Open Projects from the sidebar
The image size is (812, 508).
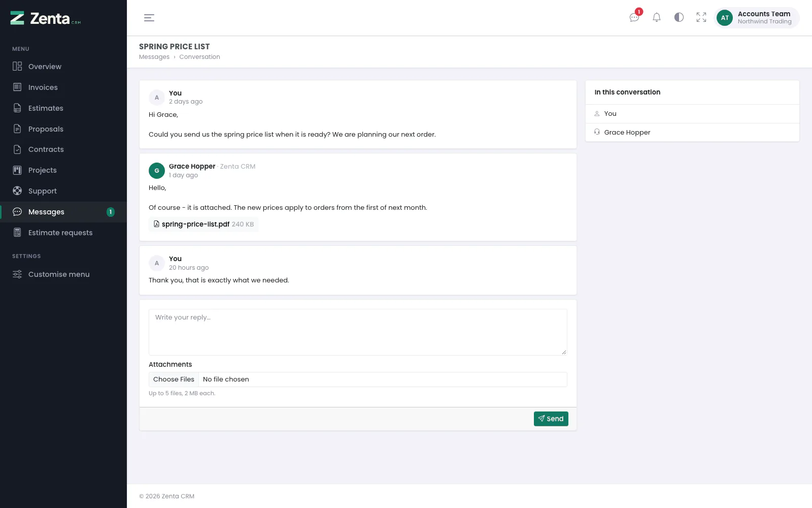(63, 170)
